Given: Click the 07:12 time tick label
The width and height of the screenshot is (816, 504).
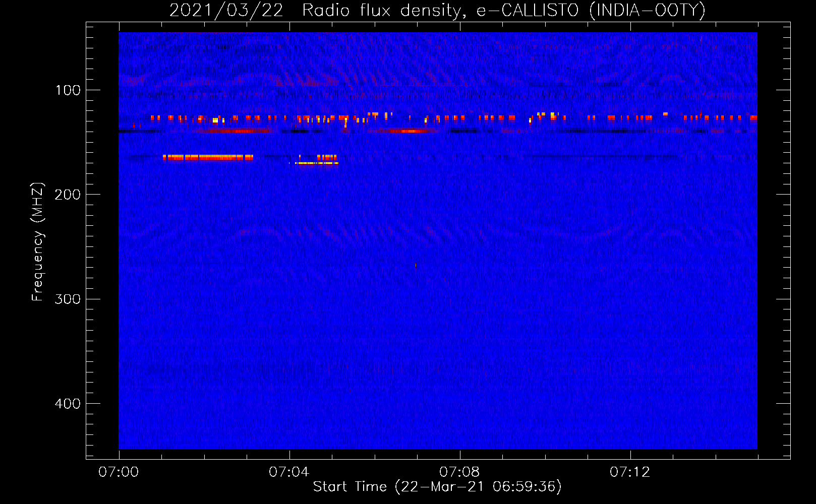Looking at the screenshot, I should (630, 472).
